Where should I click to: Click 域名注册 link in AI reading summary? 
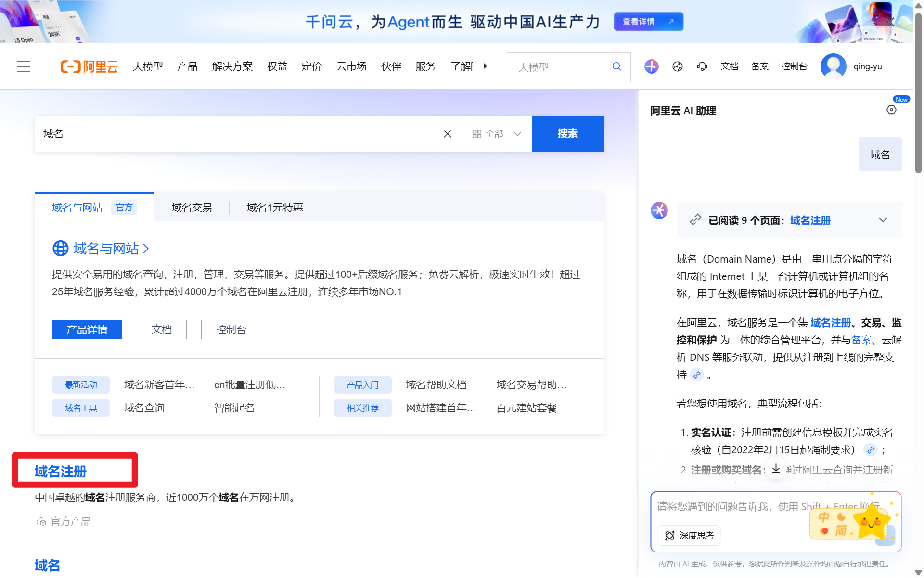[x=810, y=221]
